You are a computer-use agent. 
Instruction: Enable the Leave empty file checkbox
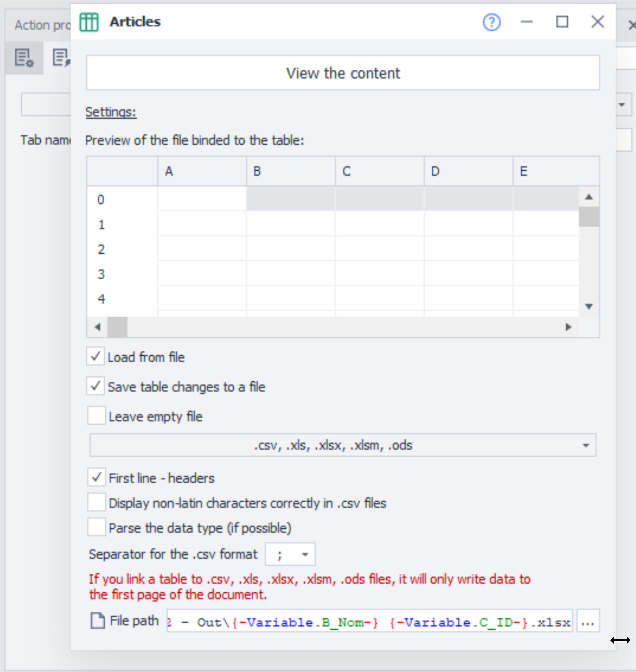[97, 416]
